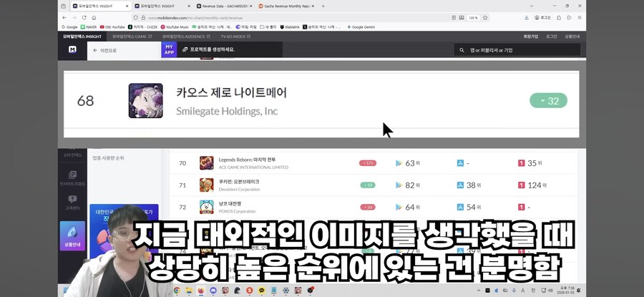Open the reader view icon in address bar
The image size is (644, 297).
point(454,18)
